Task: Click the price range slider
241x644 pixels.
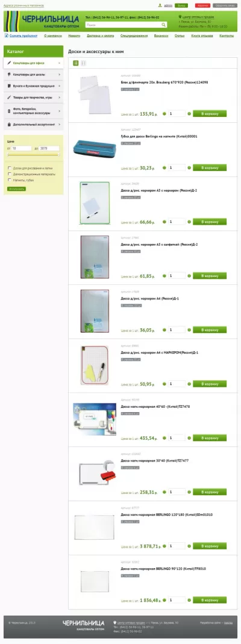Action: click(33, 155)
